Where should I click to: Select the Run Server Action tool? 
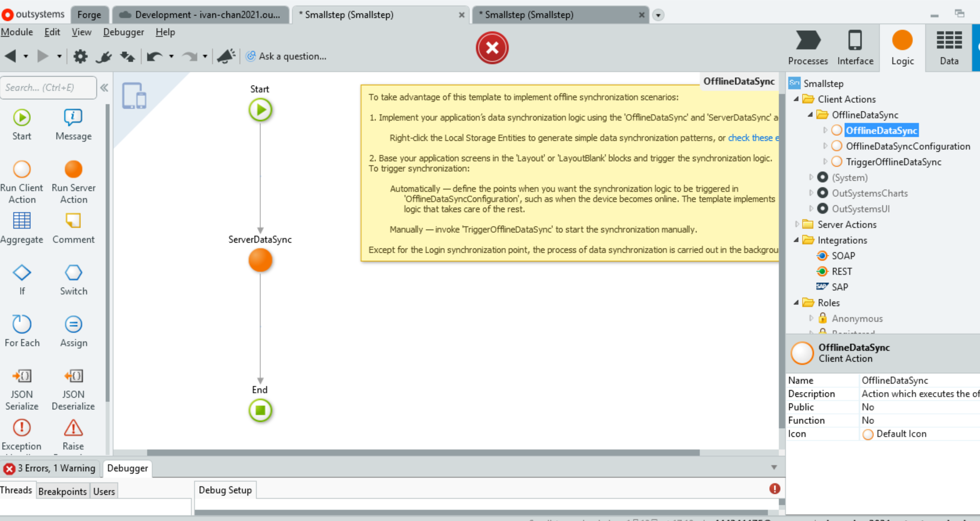pos(74,182)
